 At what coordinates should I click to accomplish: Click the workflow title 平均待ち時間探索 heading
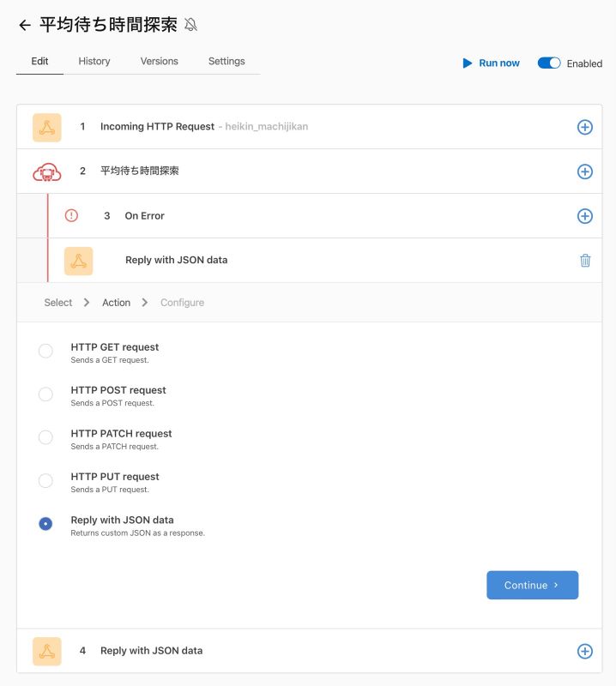point(108,25)
